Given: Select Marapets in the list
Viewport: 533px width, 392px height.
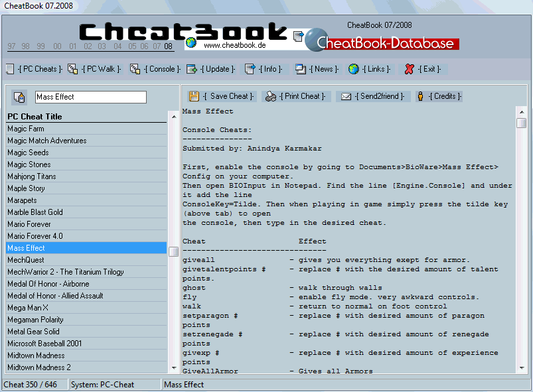Looking at the screenshot, I should (86, 200).
